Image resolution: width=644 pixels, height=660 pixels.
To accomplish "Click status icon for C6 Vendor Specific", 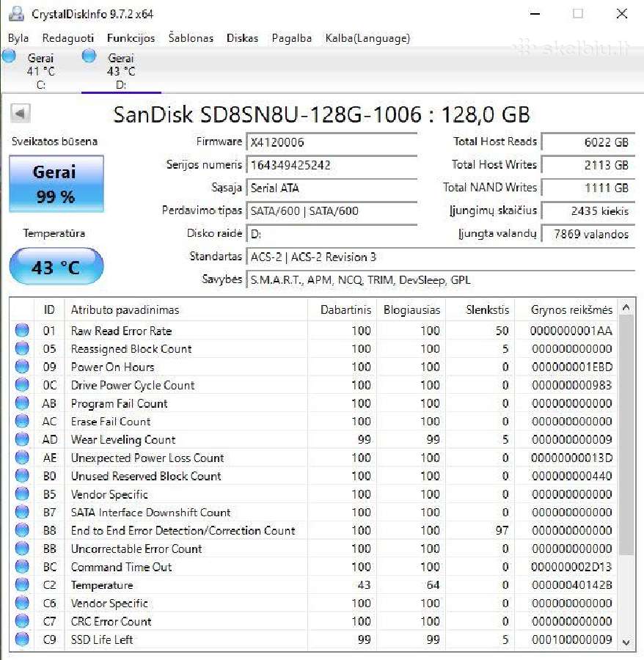I will [x=22, y=603].
